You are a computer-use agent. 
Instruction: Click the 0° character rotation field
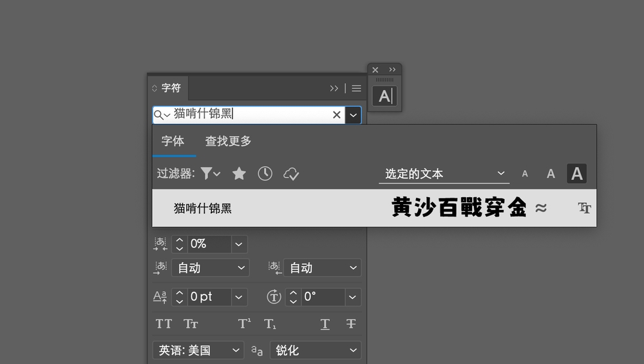(323, 296)
